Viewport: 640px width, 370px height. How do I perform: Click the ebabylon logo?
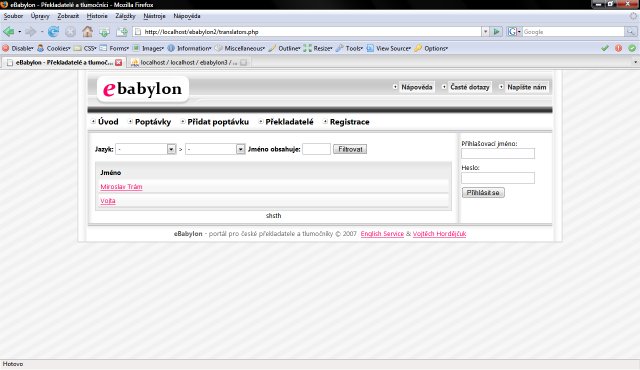pos(143,89)
